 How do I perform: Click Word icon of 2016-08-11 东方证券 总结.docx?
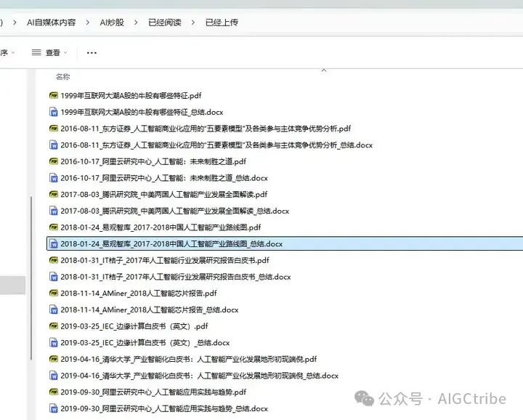click(x=54, y=145)
